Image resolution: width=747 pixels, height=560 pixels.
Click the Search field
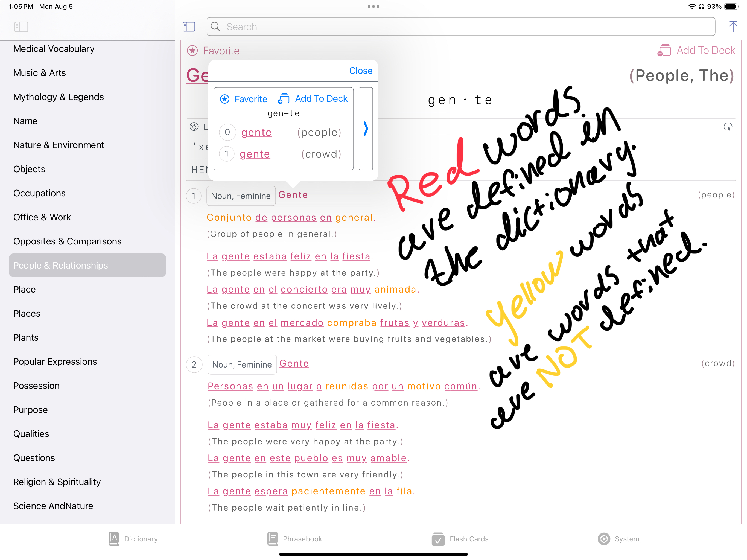click(461, 27)
